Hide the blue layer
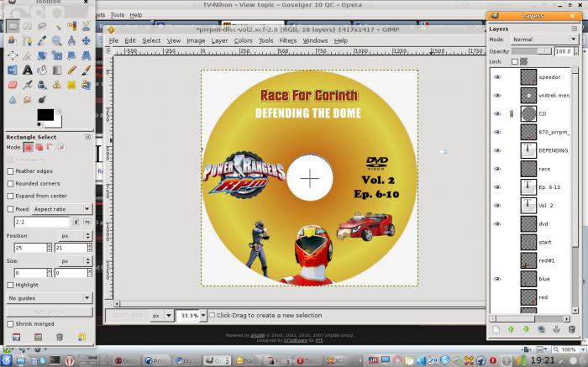Image resolution: width=588 pixels, height=367 pixels. (497, 279)
